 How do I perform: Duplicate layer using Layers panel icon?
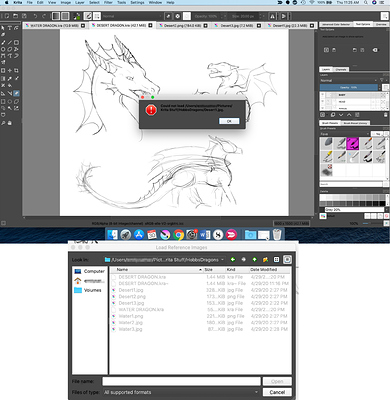click(x=333, y=115)
